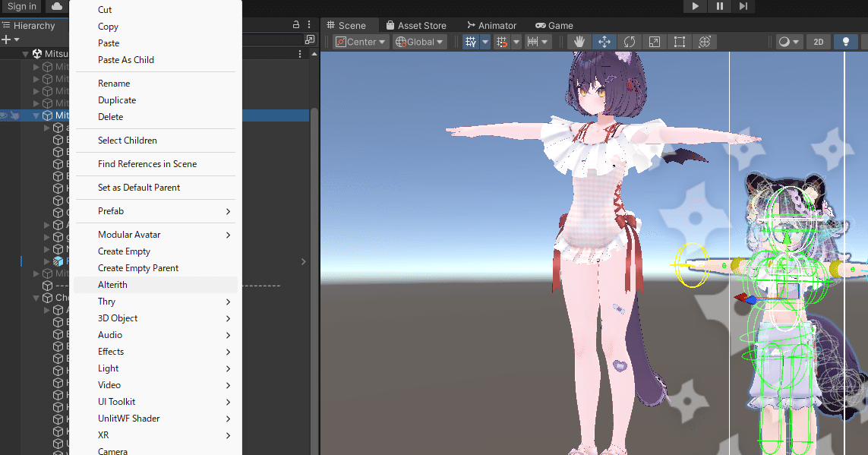
Task: Open the Global orientation dropdown
Action: click(x=418, y=42)
